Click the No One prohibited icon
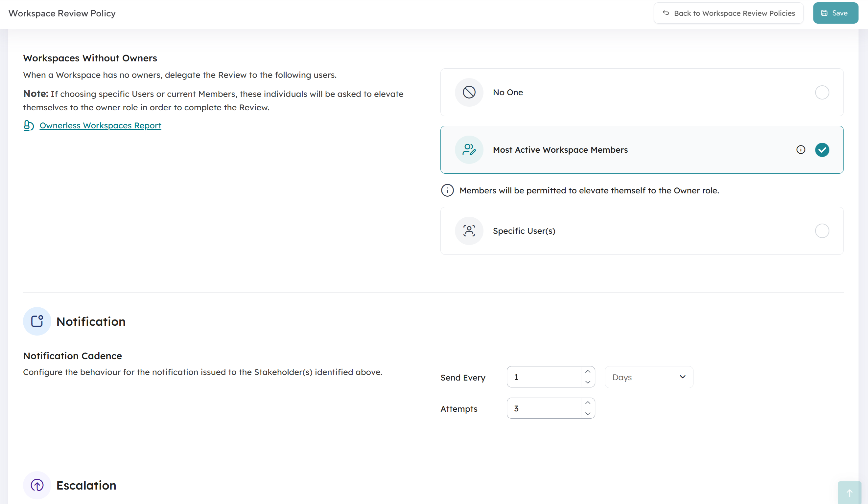 point(469,92)
